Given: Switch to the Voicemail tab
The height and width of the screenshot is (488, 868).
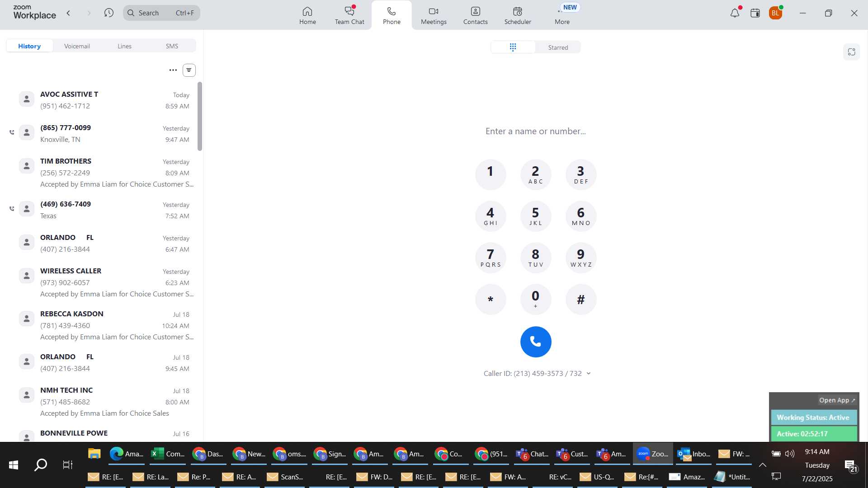Looking at the screenshot, I should tap(77, 46).
